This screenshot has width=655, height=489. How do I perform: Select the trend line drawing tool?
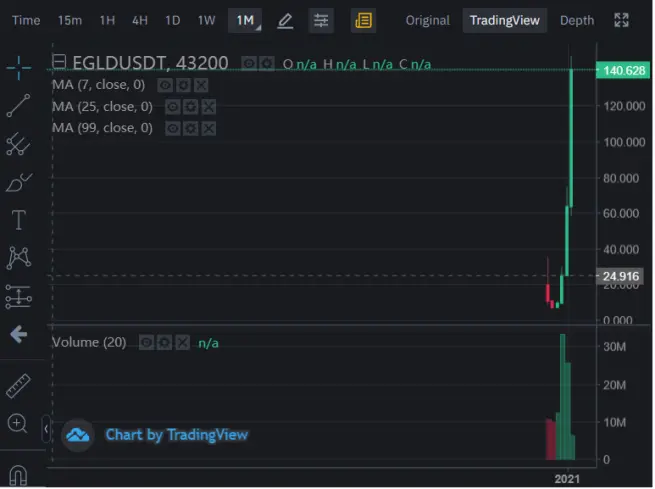point(18,105)
